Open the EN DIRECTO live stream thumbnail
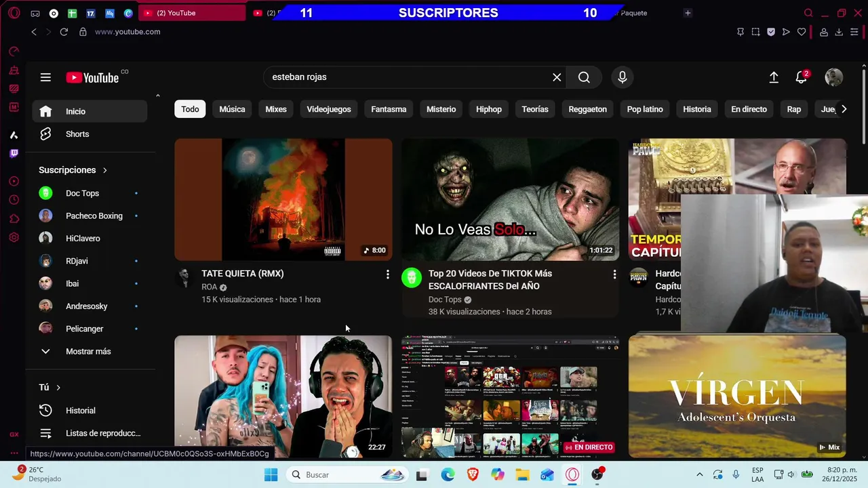The height and width of the screenshot is (488, 868). [510, 396]
